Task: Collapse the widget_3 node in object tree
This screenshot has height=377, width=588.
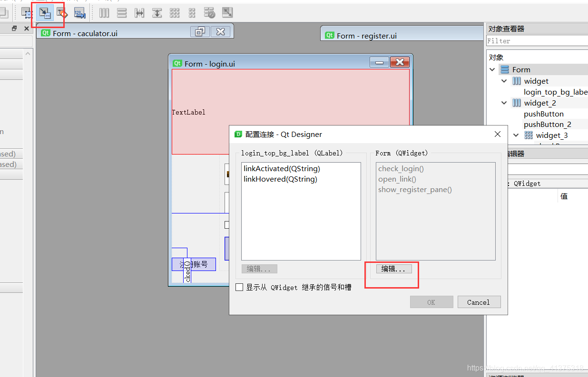Action: coord(516,135)
